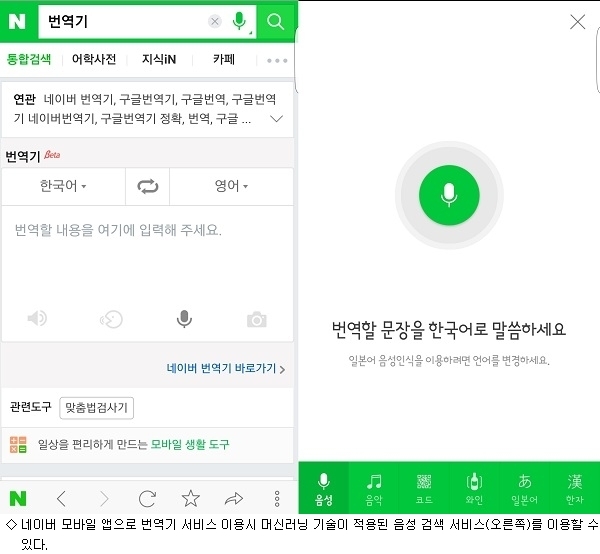Image resolution: width=600 pixels, height=554 pixels.
Task: Tap the Naver N logo beside search box
Action: click(17, 21)
